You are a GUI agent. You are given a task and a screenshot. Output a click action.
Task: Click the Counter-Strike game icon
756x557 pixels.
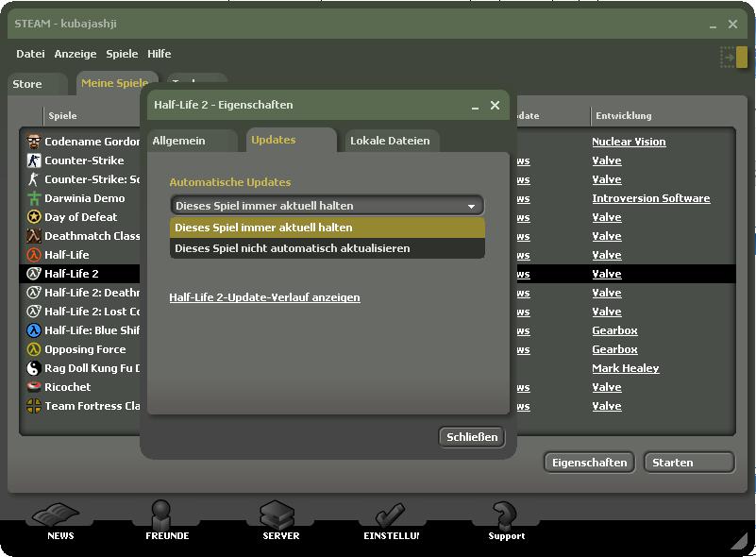click(34, 160)
